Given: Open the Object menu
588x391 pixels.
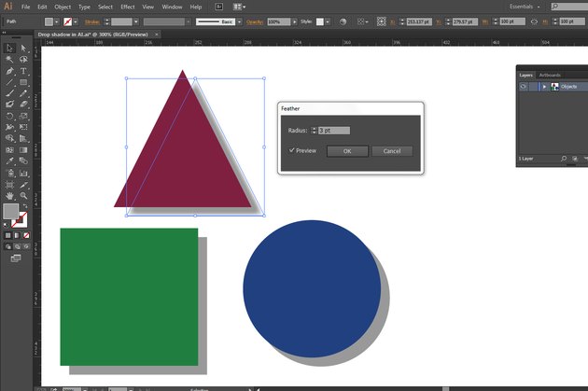Looking at the screenshot, I should coord(63,7).
